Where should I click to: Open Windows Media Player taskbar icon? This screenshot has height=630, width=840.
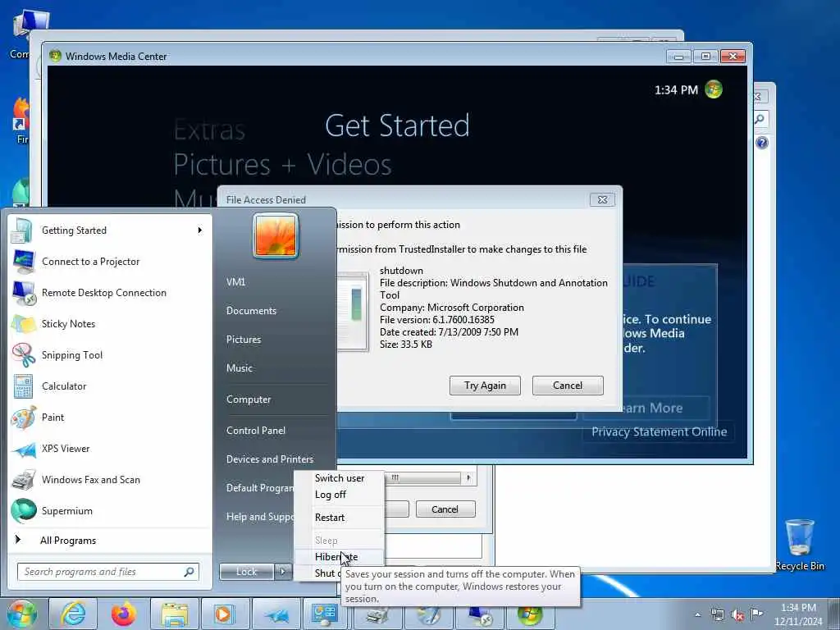pyautogui.click(x=224, y=614)
